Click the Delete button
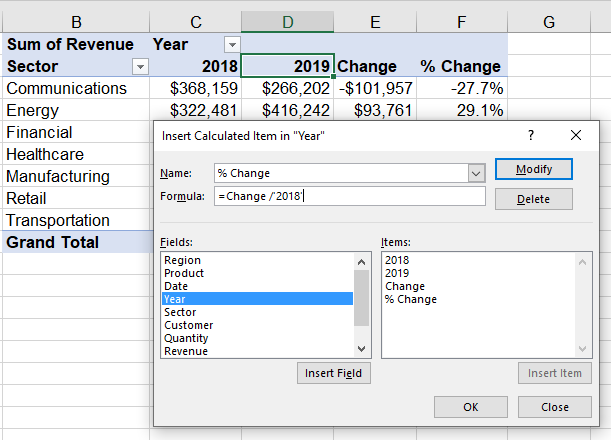This screenshot has height=440, width=611. [533, 199]
